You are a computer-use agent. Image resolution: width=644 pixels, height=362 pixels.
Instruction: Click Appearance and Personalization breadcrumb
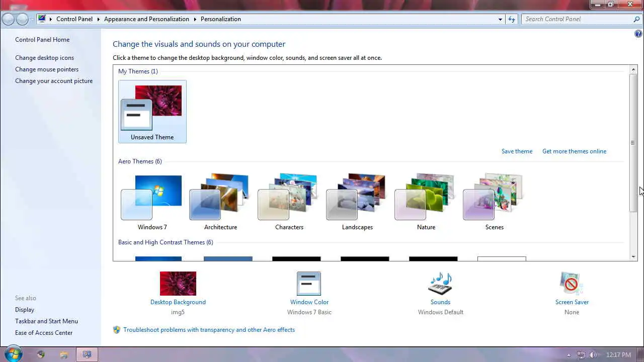click(146, 19)
